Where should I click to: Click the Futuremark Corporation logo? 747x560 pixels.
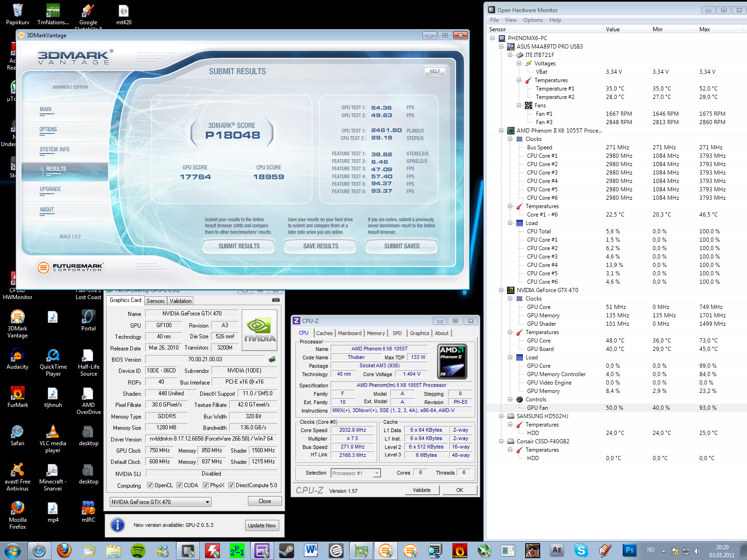coord(70,267)
